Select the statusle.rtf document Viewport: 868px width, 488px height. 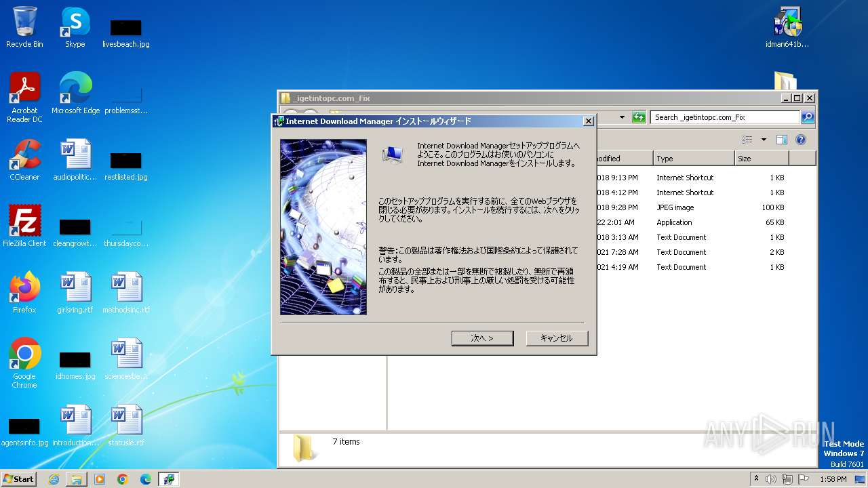125,426
